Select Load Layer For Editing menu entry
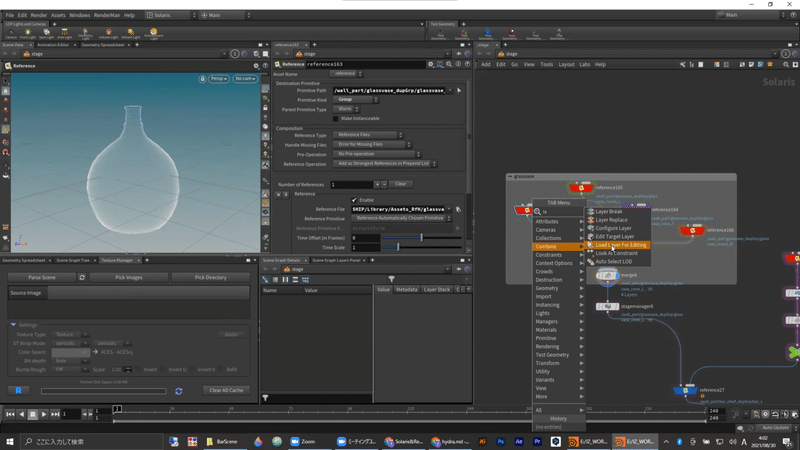 621,245
